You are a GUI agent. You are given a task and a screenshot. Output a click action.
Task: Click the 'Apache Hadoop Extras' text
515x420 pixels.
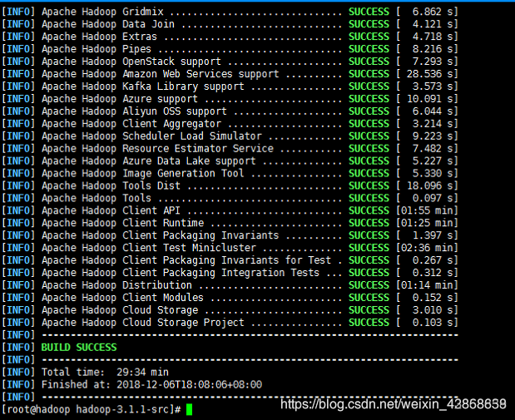[x=100, y=37]
